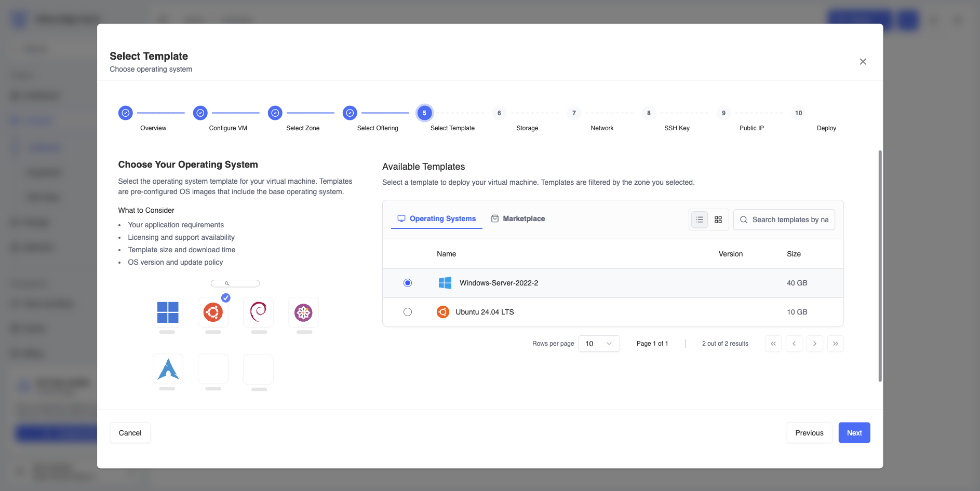Close the Select Template dialog with the X
Screen dimensions: 980x491
click(863, 62)
